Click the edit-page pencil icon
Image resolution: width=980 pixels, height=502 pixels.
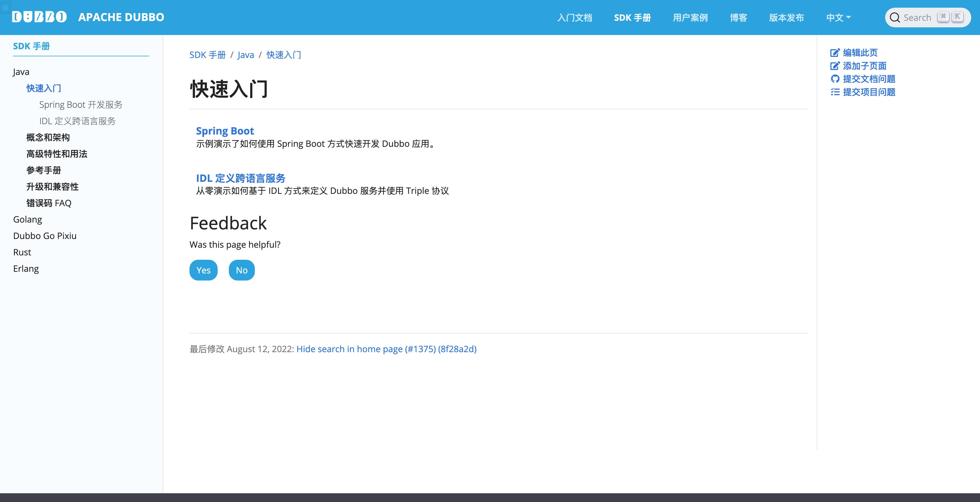pos(835,53)
